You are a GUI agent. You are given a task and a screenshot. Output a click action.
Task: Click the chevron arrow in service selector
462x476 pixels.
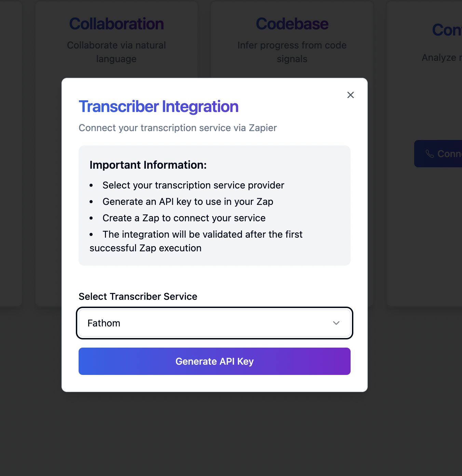(336, 323)
